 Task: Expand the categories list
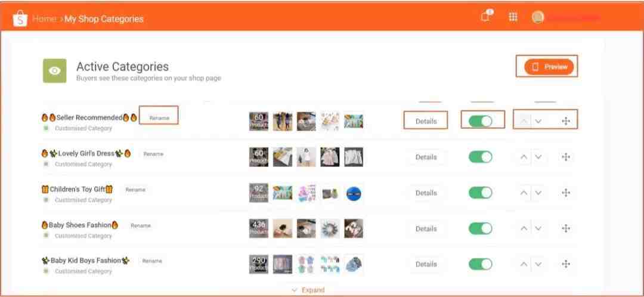click(x=308, y=290)
